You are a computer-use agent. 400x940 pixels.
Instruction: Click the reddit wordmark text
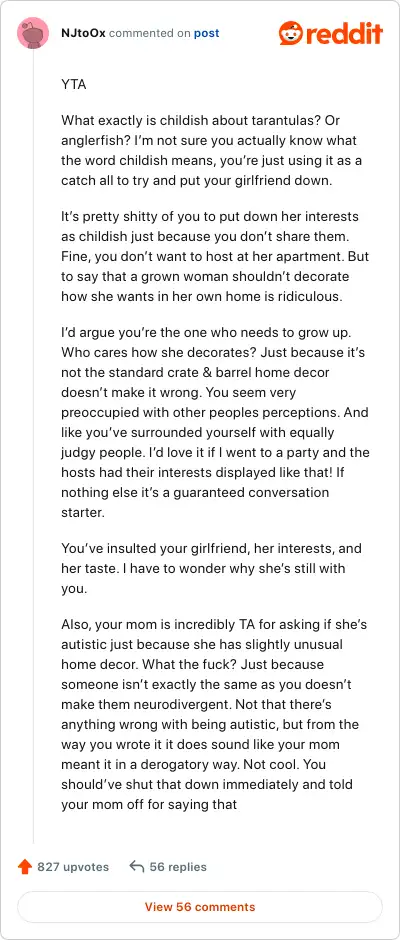pyautogui.click(x=344, y=33)
